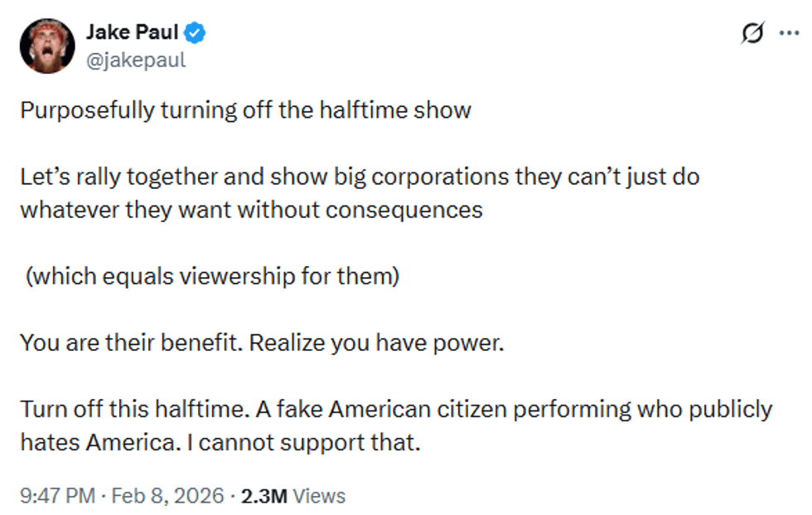Image resolution: width=812 pixels, height=515 pixels.
Task: Click the 'Let's rally together' line
Action: tap(360, 177)
